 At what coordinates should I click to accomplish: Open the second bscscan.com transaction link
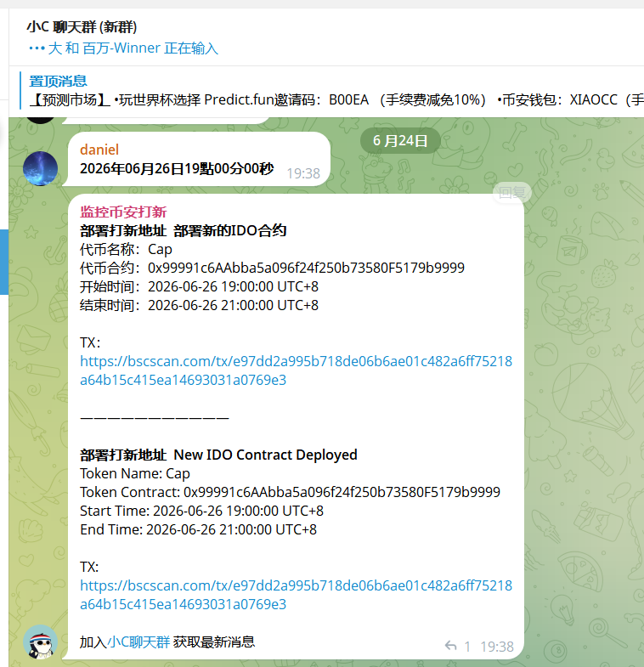(296, 595)
